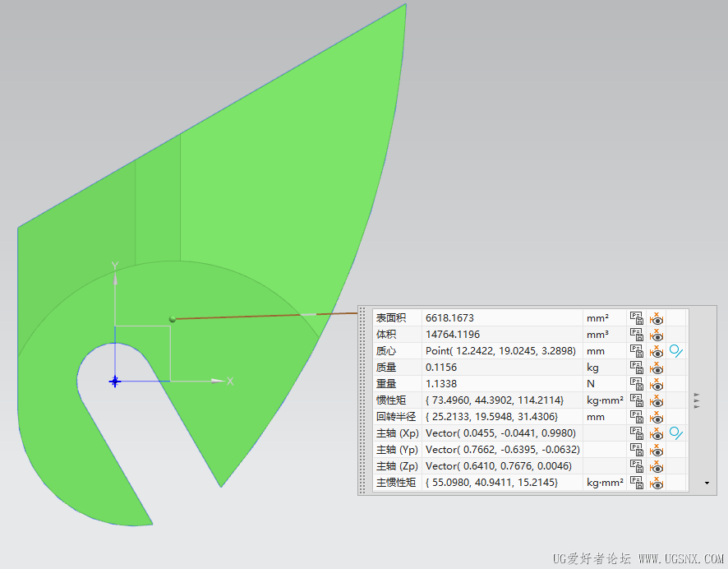Screen dimensions: 728x569
Task: Click the volume value 14764.1196
Action: [453, 335]
